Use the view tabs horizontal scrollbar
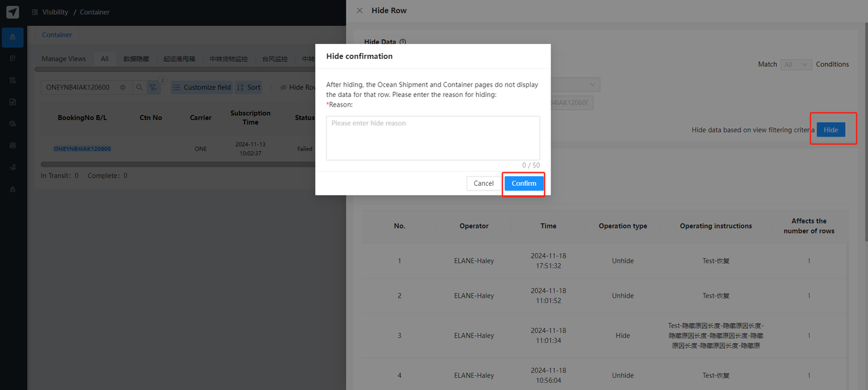Image resolution: width=868 pixels, height=390 pixels. [x=176, y=69]
